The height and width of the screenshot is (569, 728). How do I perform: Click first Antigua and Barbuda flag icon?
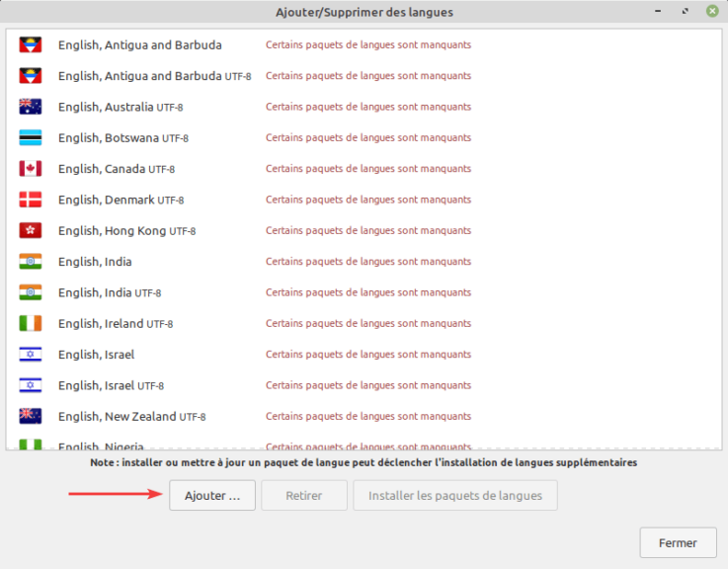(31, 45)
